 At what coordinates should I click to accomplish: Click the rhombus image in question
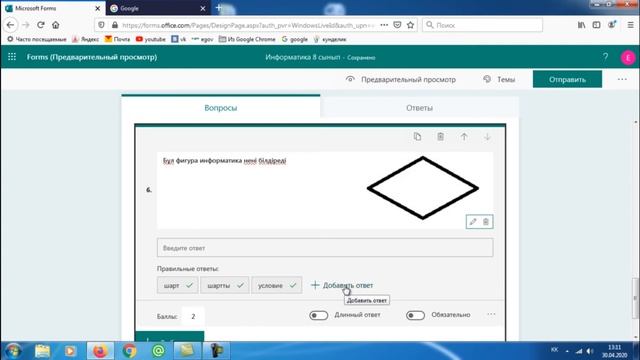click(422, 188)
